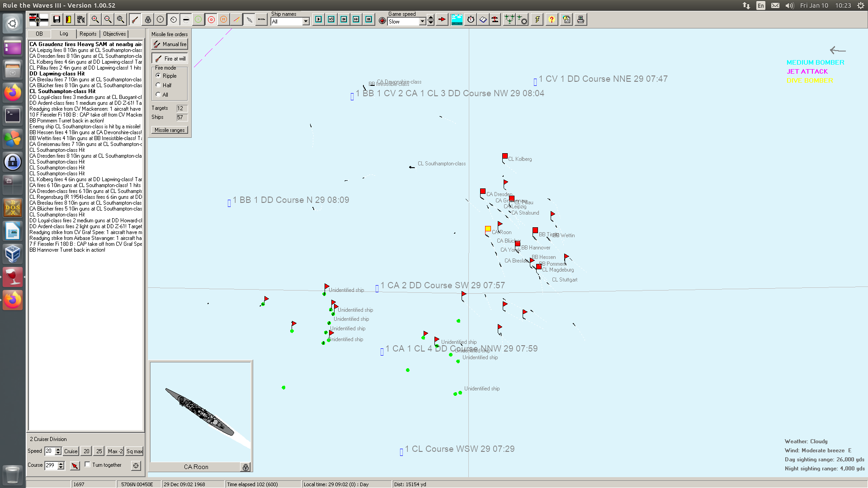Open the Game speed dropdown
The height and width of the screenshot is (488, 868).
pyautogui.click(x=423, y=22)
